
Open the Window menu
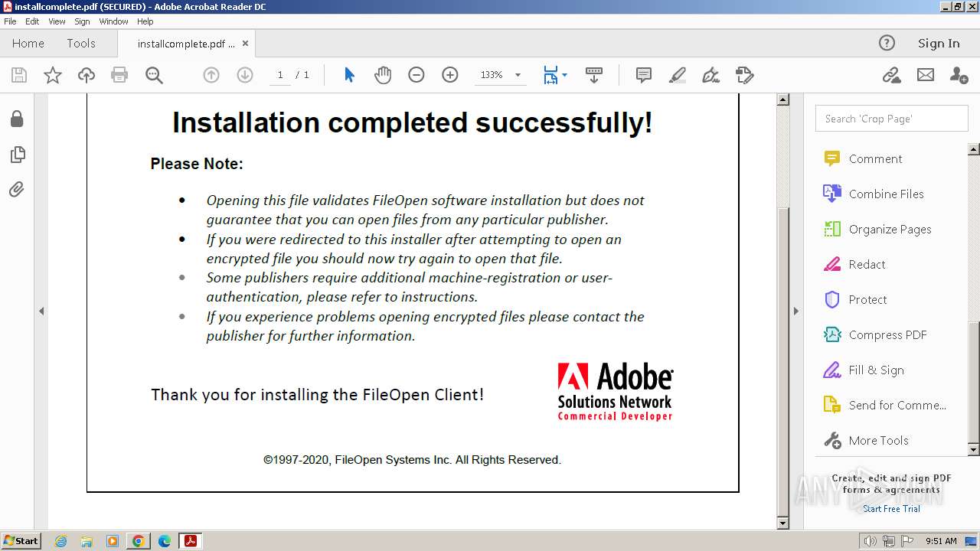click(113, 21)
